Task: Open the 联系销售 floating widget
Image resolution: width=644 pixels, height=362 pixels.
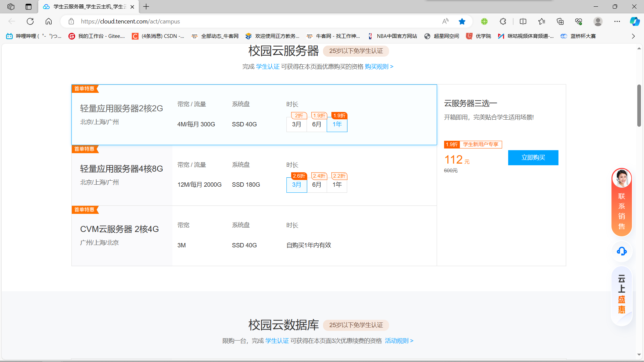Action: [x=622, y=202]
